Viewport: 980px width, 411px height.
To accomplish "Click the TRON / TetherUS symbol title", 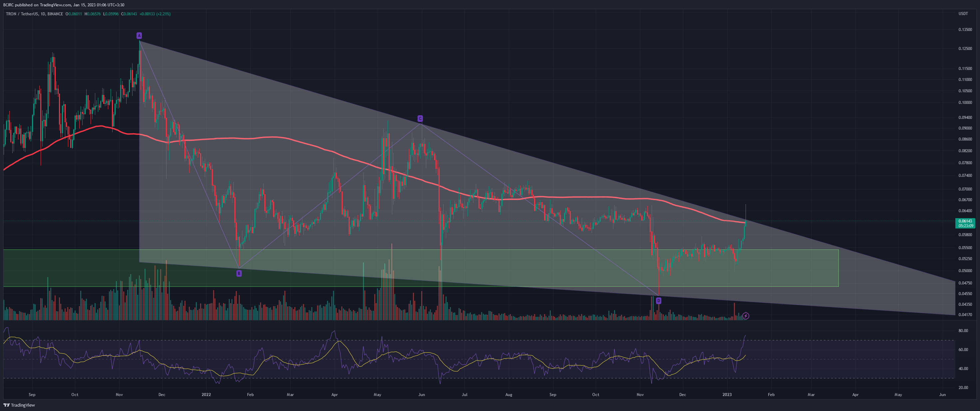I will (x=22, y=14).
